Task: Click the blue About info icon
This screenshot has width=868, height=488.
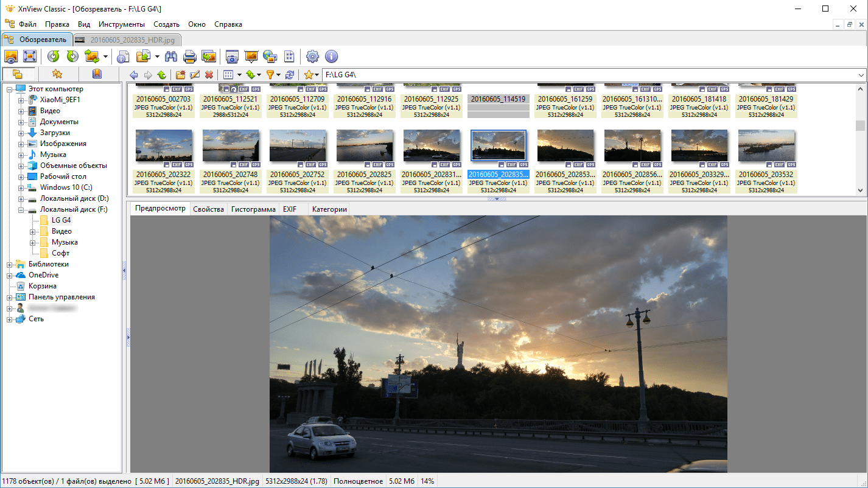Action: pyautogui.click(x=331, y=57)
